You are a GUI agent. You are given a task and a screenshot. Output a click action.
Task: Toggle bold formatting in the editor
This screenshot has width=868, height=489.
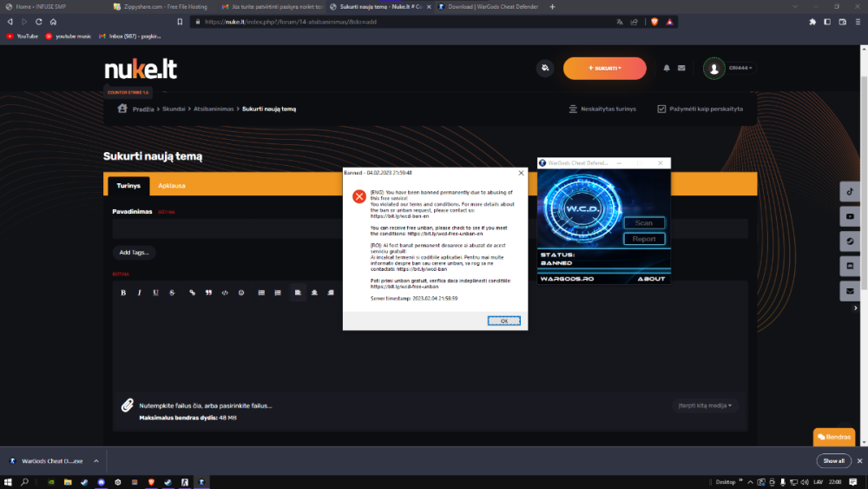(x=123, y=293)
